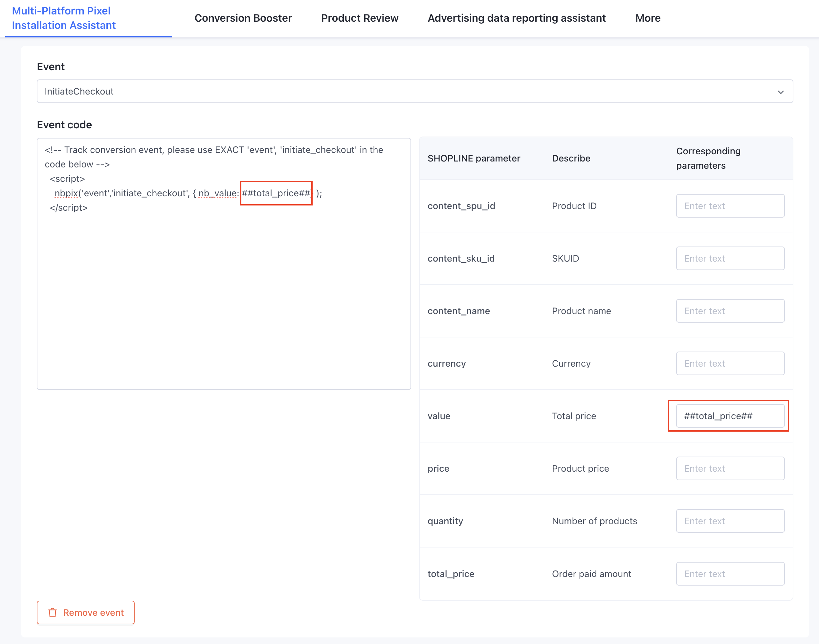
Task: Go to Advertising data reporting assistant tab
Action: click(517, 18)
